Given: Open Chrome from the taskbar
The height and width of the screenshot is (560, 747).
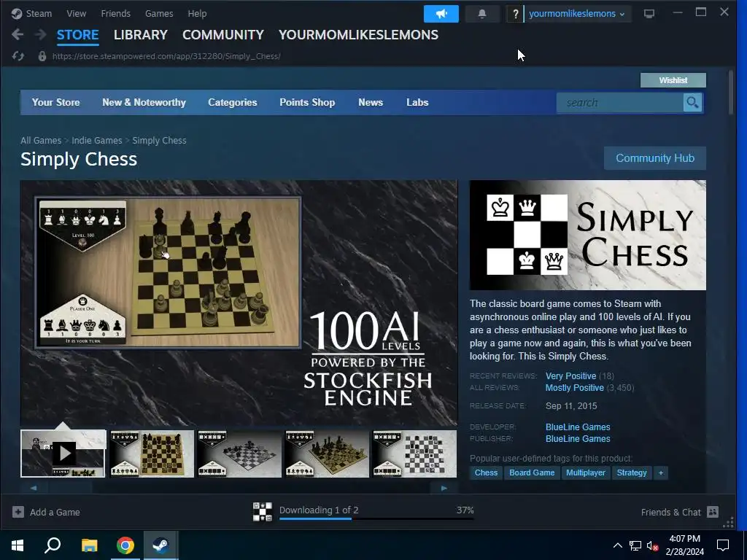Looking at the screenshot, I should (x=125, y=545).
